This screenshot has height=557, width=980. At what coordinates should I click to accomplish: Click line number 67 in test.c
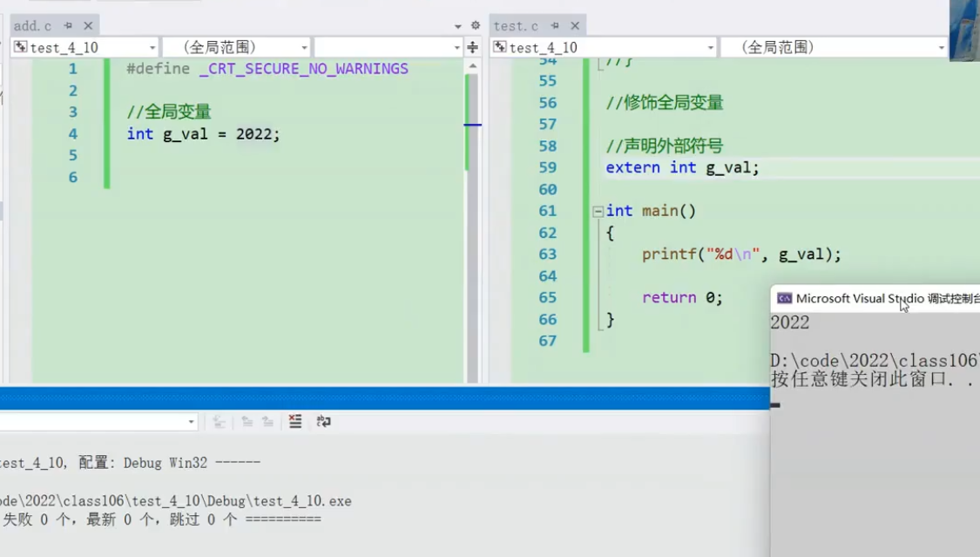(x=548, y=341)
